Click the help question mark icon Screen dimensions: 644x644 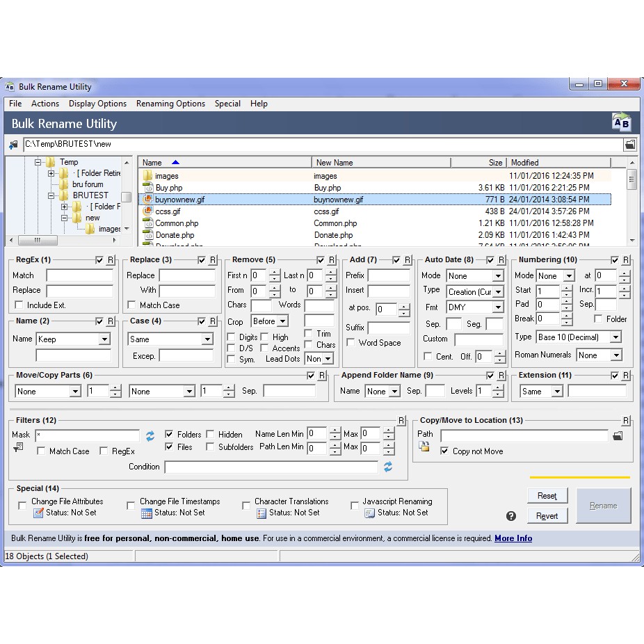point(511,516)
